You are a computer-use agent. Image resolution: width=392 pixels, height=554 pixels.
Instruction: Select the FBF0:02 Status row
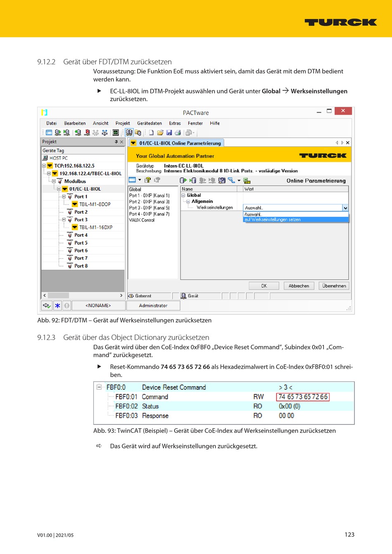pos(224,406)
